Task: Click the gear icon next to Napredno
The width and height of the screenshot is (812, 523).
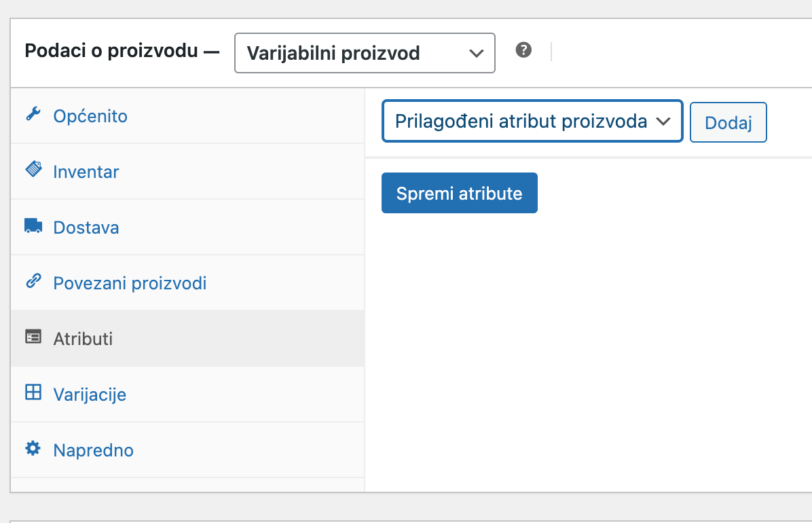Action: [32, 450]
